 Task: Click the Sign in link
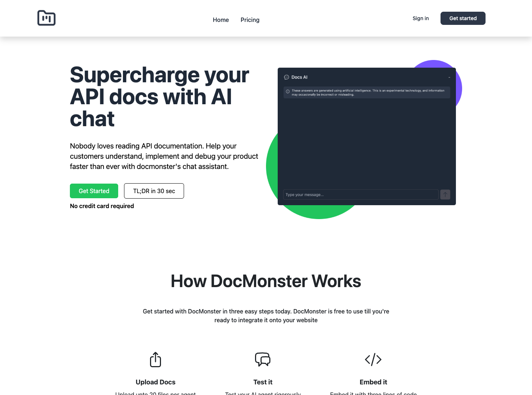click(x=420, y=18)
